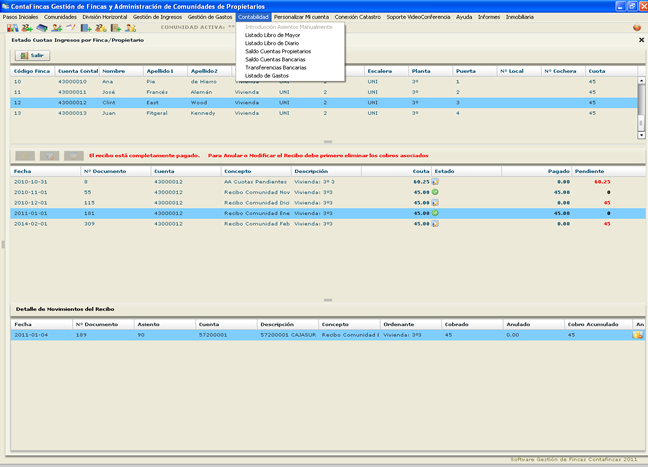The height and width of the screenshot is (467, 648).
Task: Open the Inmobiliaria menu
Action: click(520, 17)
